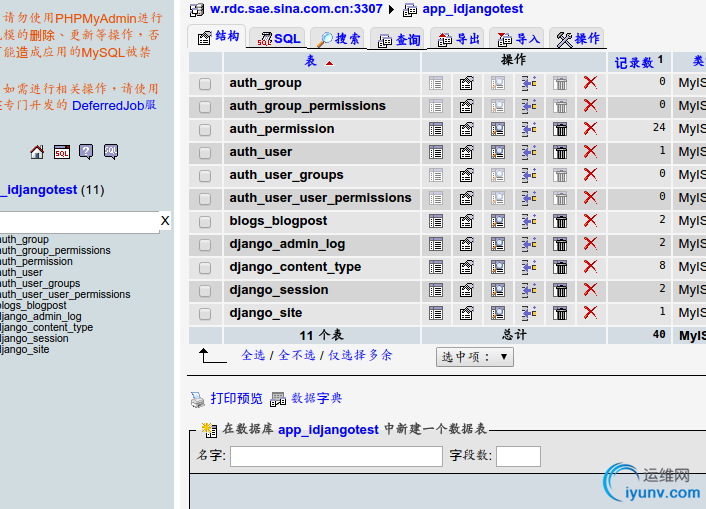Open the django_session table name link
This screenshot has height=509, width=706.
pos(279,290)
